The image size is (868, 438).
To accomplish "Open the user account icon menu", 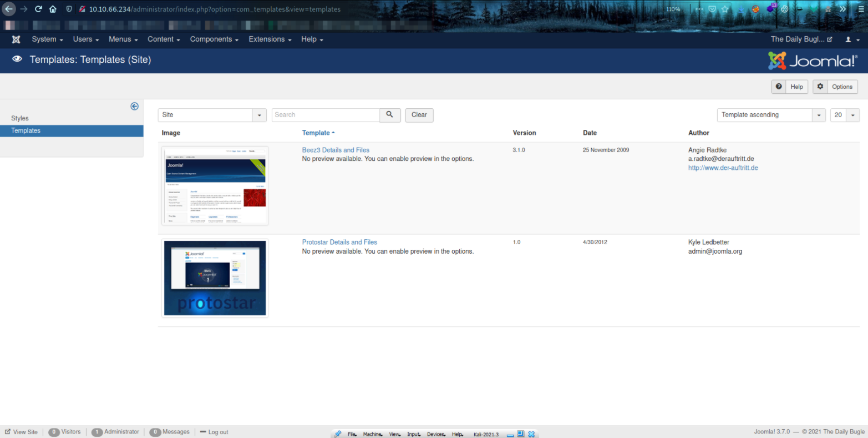I will coord(851,39).
